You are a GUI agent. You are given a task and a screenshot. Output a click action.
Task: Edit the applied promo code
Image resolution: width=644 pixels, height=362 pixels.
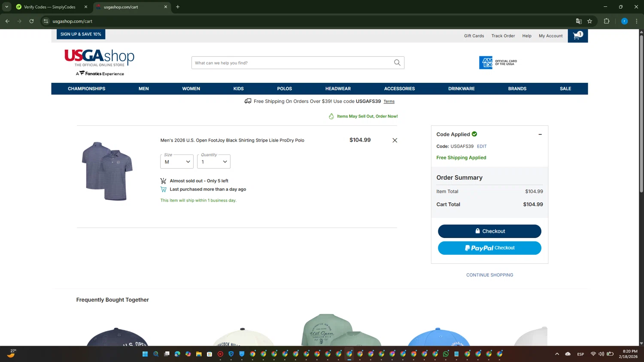(482, 146)
